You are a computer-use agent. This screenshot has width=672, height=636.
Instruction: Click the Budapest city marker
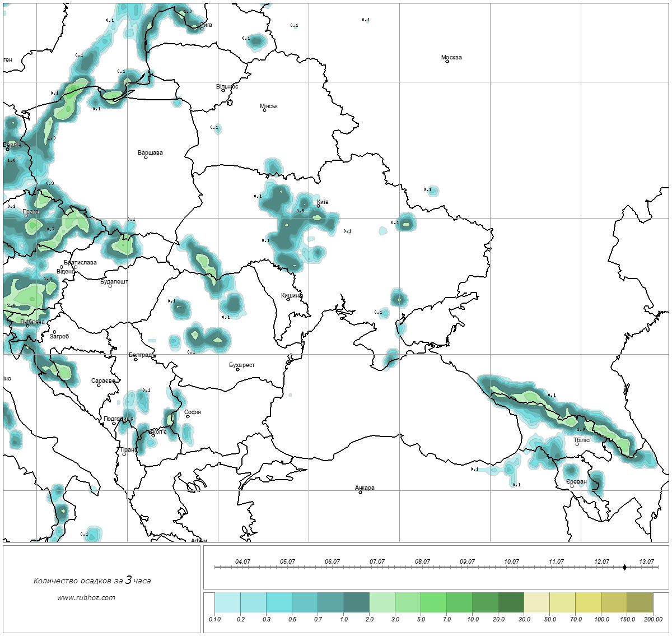(x=110, y=286)
